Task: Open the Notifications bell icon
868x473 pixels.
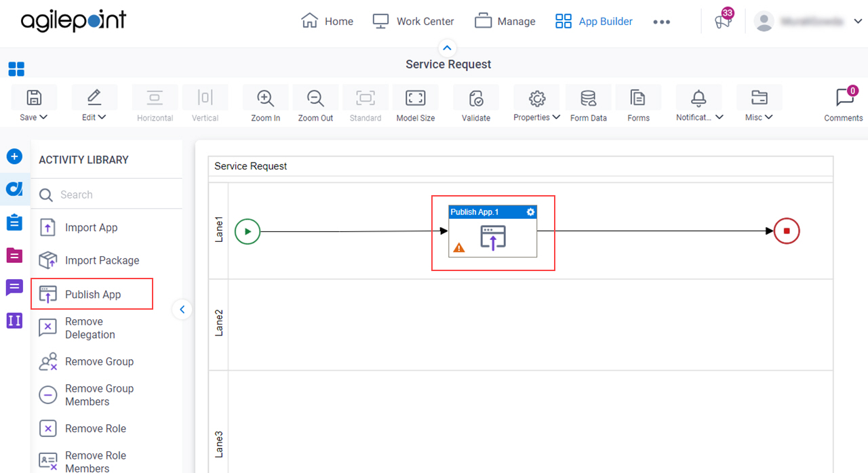Action: coord(698,98)
